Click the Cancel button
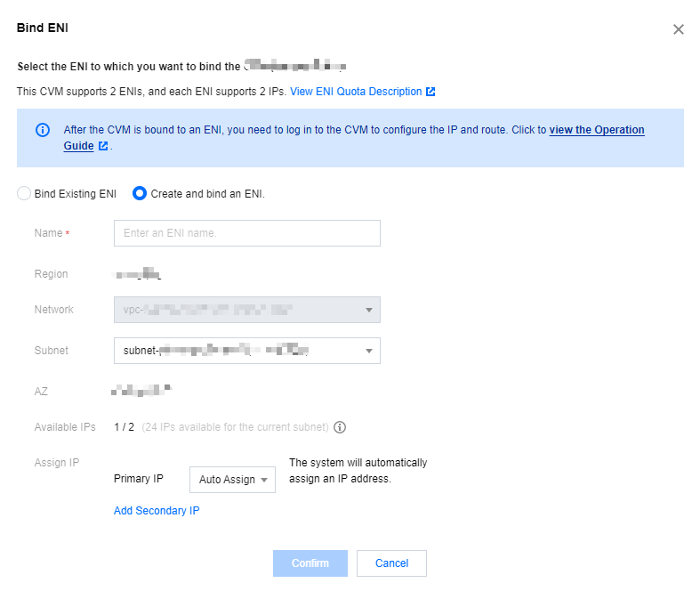 [391, 563]
